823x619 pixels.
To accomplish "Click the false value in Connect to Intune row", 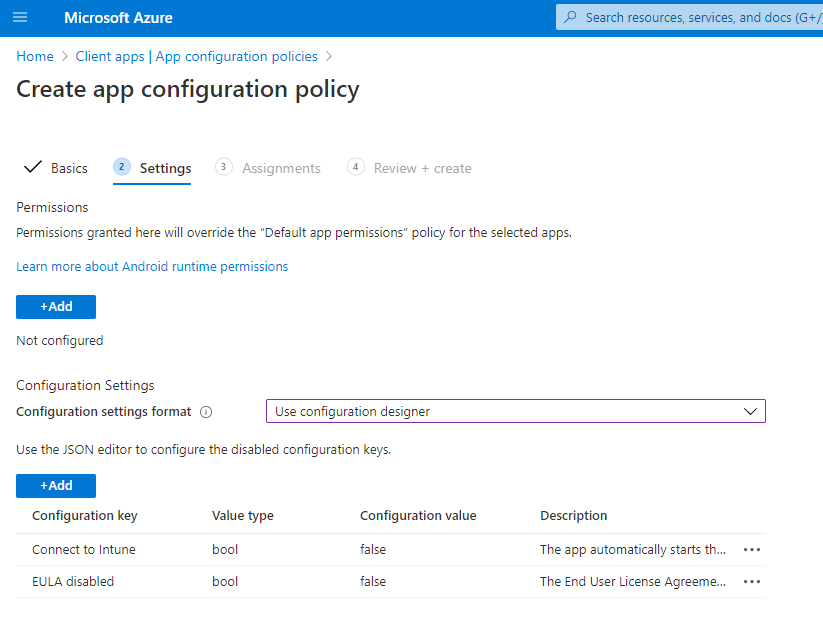I will click(373, 550).
